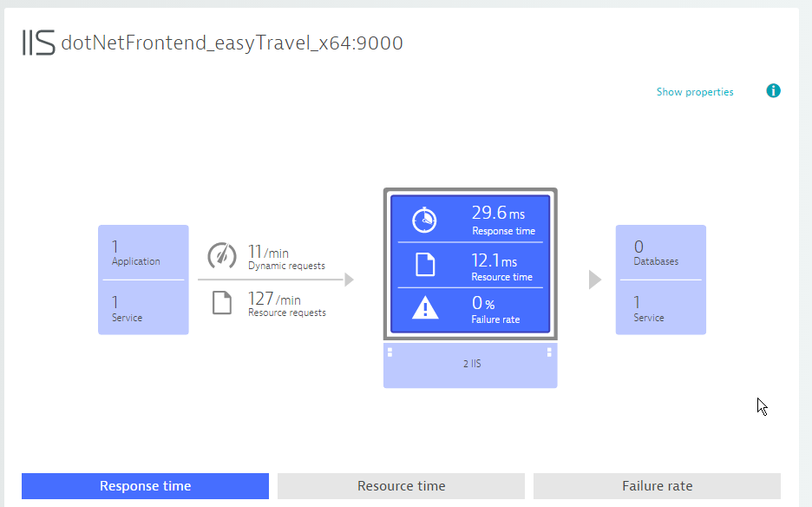Viewport: 812px width, 507px height.
Task: Open the 1 Service tile on the right
Action: [x=661, y=308]
